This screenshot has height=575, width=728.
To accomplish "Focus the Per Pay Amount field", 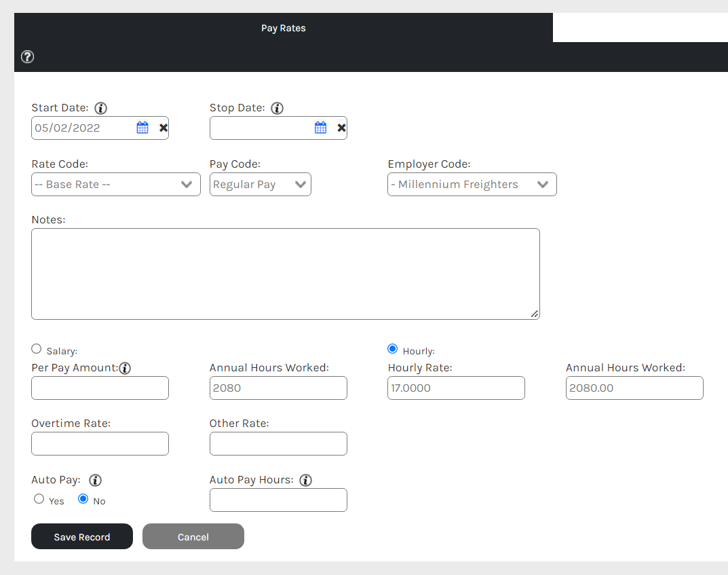I will [100, 388].
